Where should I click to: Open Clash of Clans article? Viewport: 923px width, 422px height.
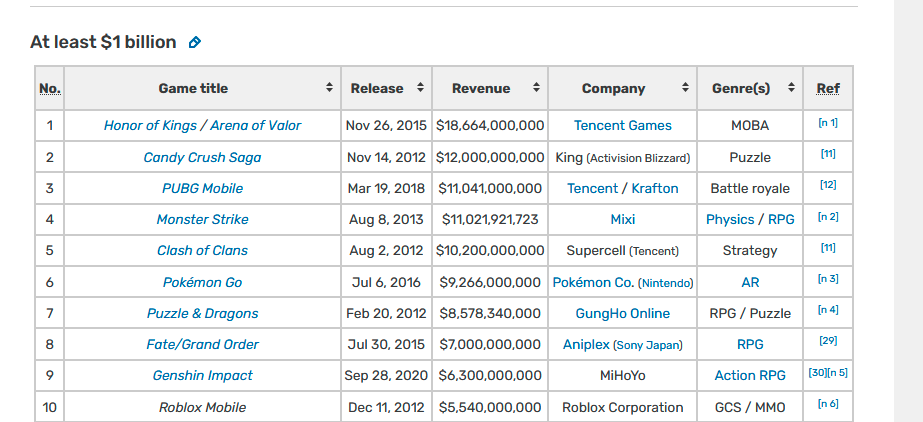point(202,251)
